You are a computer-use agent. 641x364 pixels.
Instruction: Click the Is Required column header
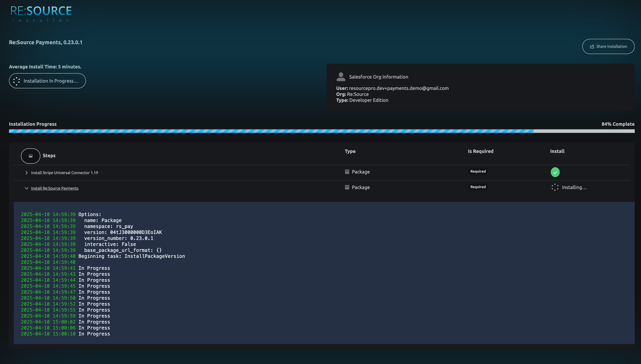point(481,151)
